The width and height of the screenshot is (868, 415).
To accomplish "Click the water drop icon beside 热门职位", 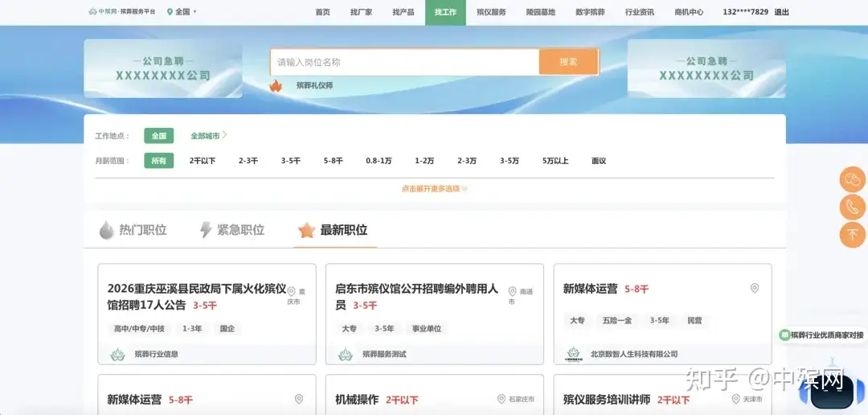I will coord(106,230).
